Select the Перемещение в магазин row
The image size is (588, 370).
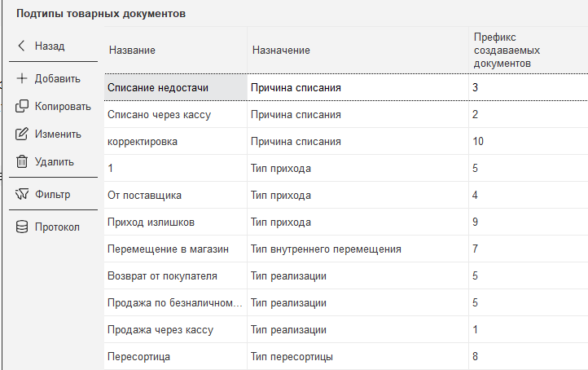pyautogui.click(x=169, y=249)
